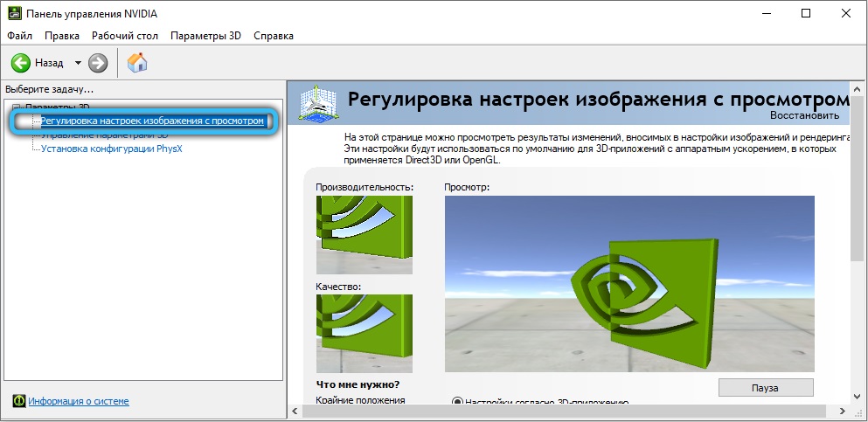Collapse the Параметры 3D tree node
This screenshot has height=422, width=868.
[16, 107]
